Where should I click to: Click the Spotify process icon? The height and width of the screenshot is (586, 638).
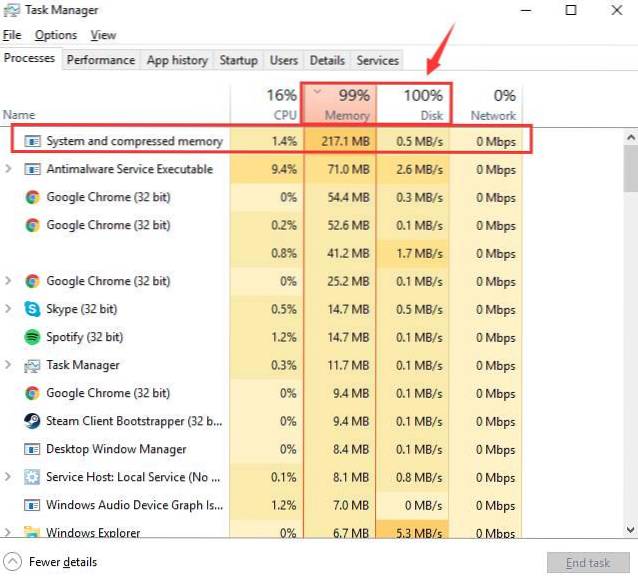tap(31, 337)
